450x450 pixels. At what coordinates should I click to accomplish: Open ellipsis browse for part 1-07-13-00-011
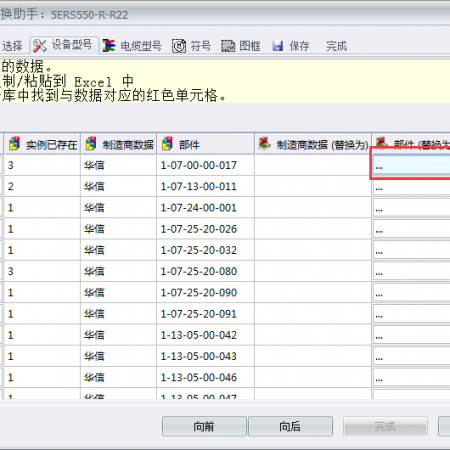379,187
